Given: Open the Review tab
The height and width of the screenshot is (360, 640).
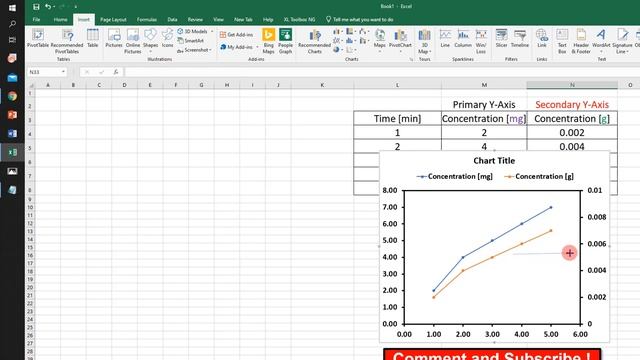Looking at the screenshot, I should [195, 20].
